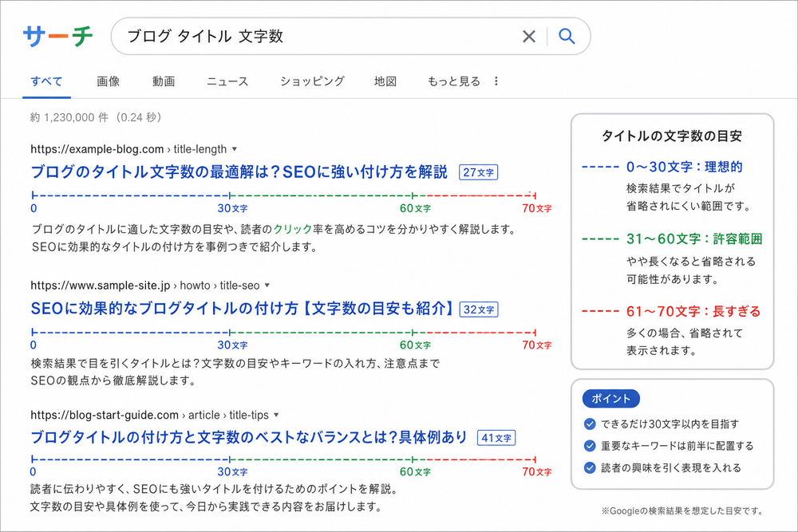
Task: Expand the dropdown arrow next to blog-start-guide.com title-tips
Action: click(x=276, y=415)
